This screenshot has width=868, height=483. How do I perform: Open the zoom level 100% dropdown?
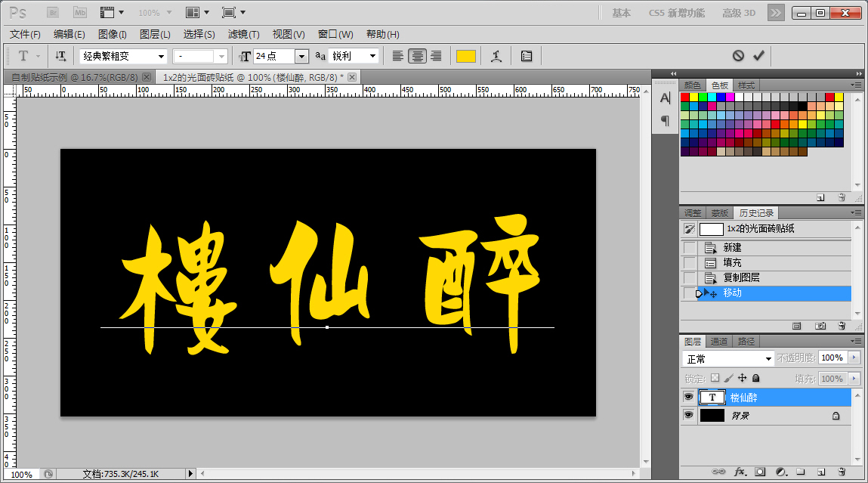click(155, 12)
